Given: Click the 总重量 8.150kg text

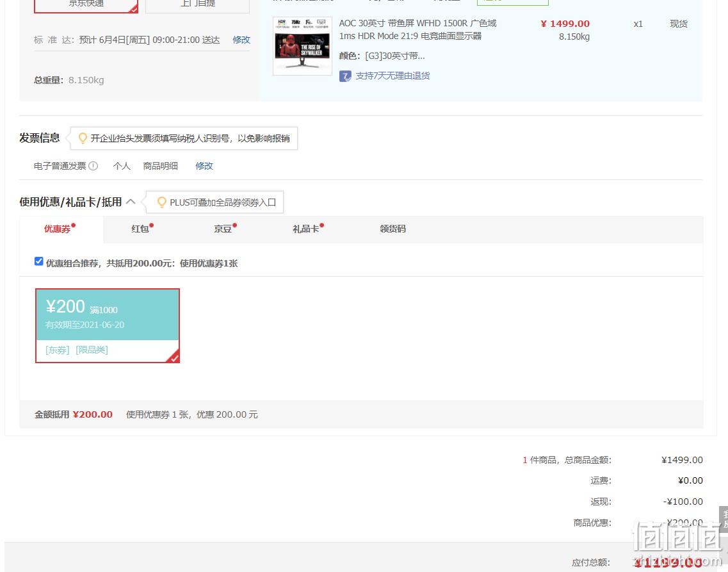Looking at the screenshot, I should pyautogui.click(x=69, y=80).
